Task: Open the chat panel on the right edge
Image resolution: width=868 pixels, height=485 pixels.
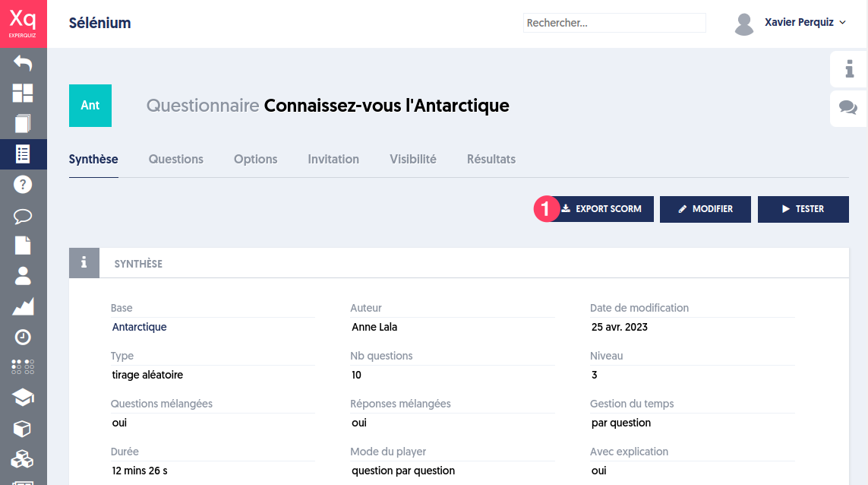Action: click(x=848, y=108)
